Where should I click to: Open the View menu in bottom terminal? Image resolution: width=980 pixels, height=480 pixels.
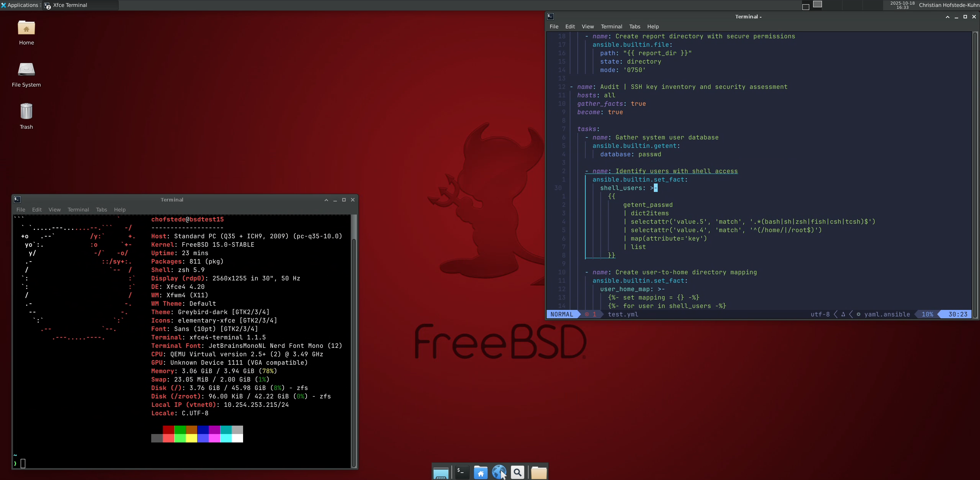[x=54, y=210]
